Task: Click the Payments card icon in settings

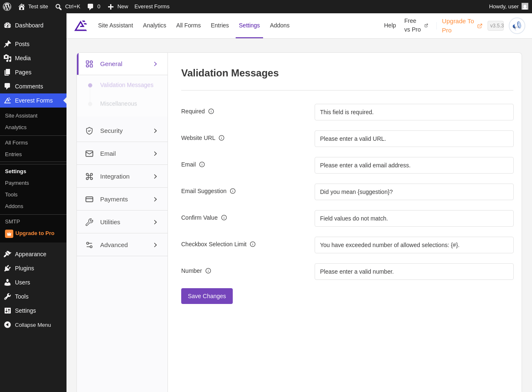Action: tap(89, 199)
